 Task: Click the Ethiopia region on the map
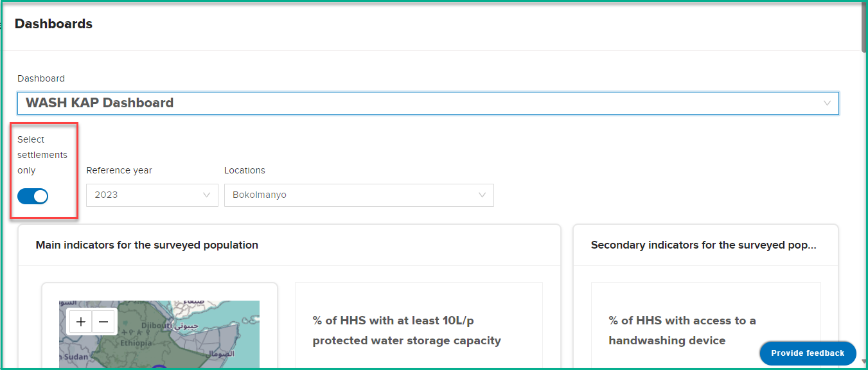[135, 343]
